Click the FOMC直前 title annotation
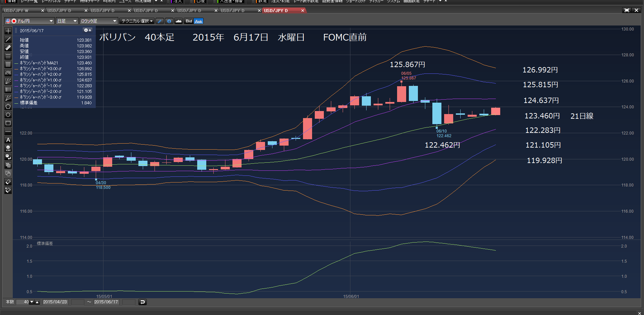This screenshot has width=644, height=315. (345, 37)
